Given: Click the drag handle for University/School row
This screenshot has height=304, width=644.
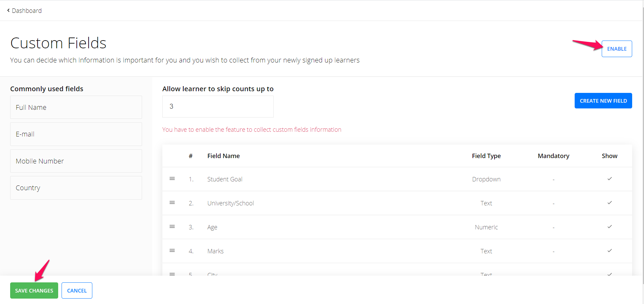Looking at the screenshot, I should pos(172,202).
